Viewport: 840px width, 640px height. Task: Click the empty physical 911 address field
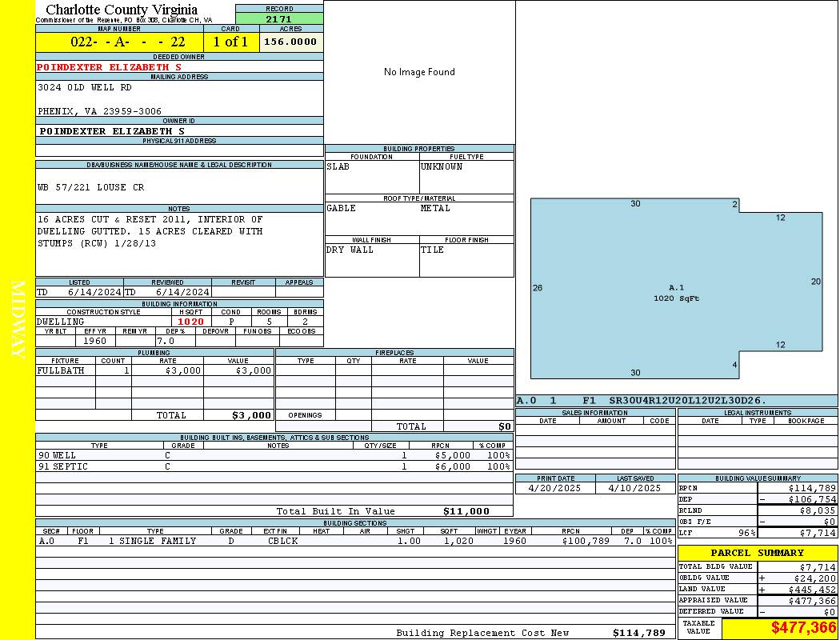(179, 150)
